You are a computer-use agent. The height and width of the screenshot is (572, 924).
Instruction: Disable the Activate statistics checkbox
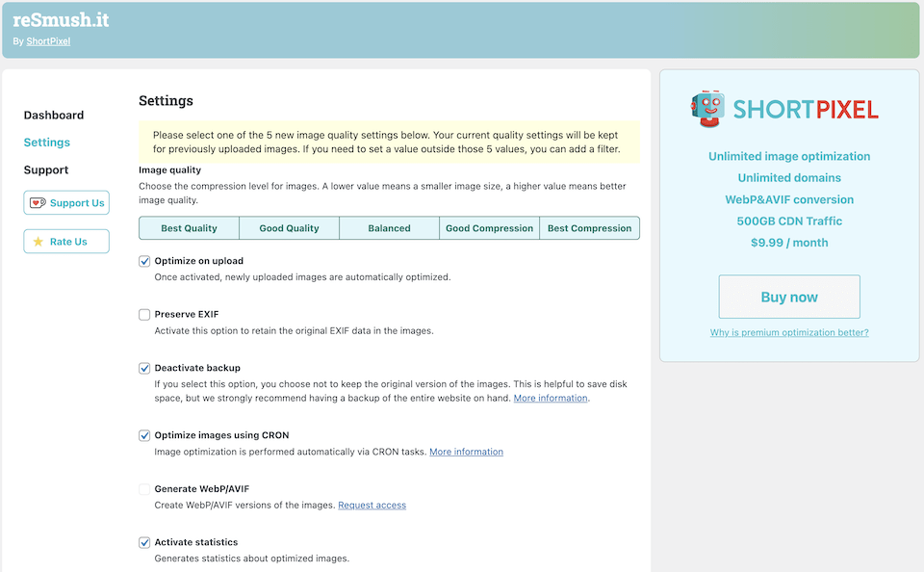click(x=144, y=542)
